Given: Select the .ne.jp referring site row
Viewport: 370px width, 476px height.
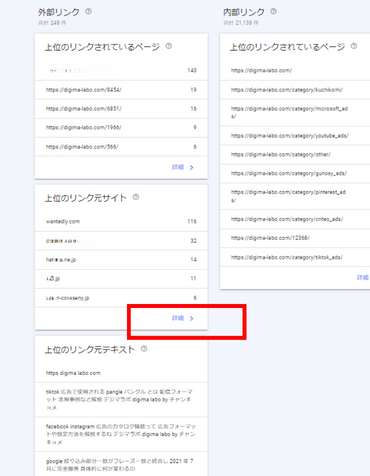Looking at the screenshot, I should click(x=121, y=260).
